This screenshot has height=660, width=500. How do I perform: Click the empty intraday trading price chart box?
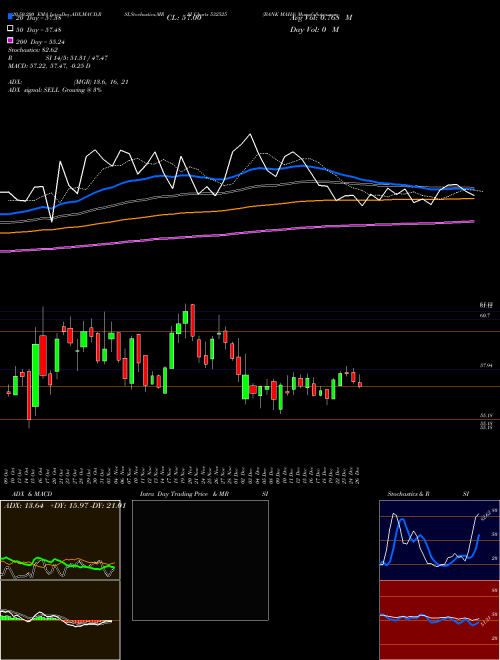[200, 560]
